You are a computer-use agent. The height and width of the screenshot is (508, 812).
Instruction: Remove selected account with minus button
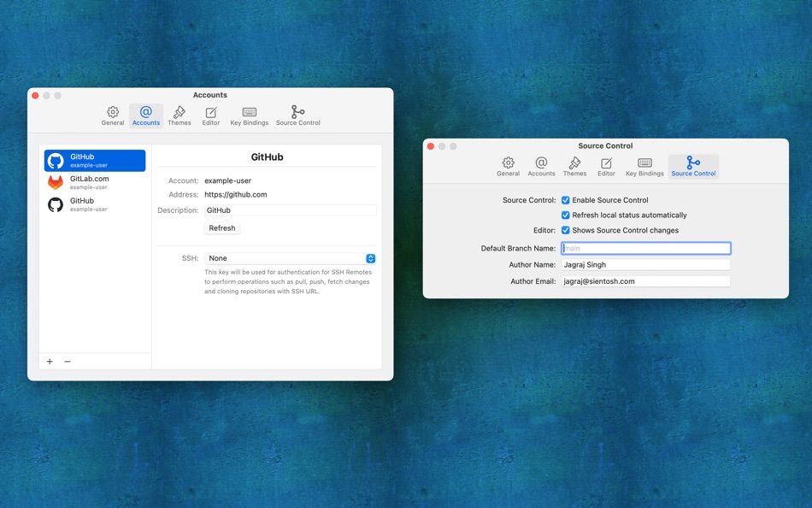pos(68,361)
